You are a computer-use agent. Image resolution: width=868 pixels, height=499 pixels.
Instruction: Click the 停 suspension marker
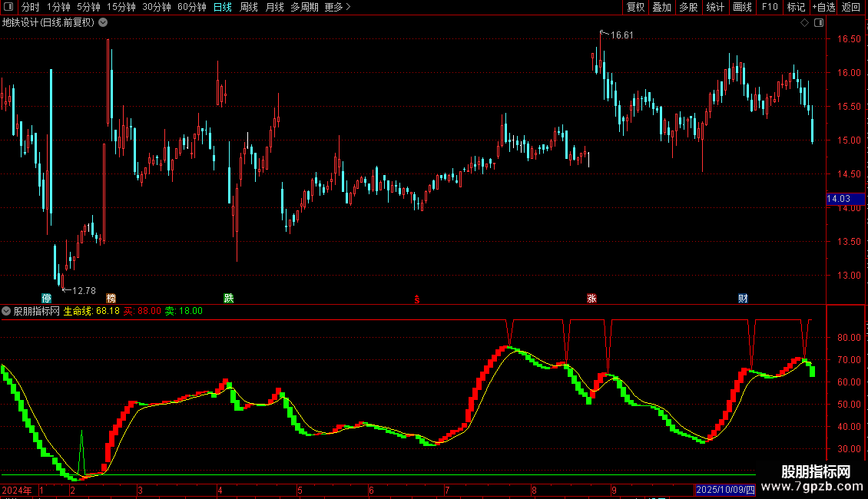[47, 298]
